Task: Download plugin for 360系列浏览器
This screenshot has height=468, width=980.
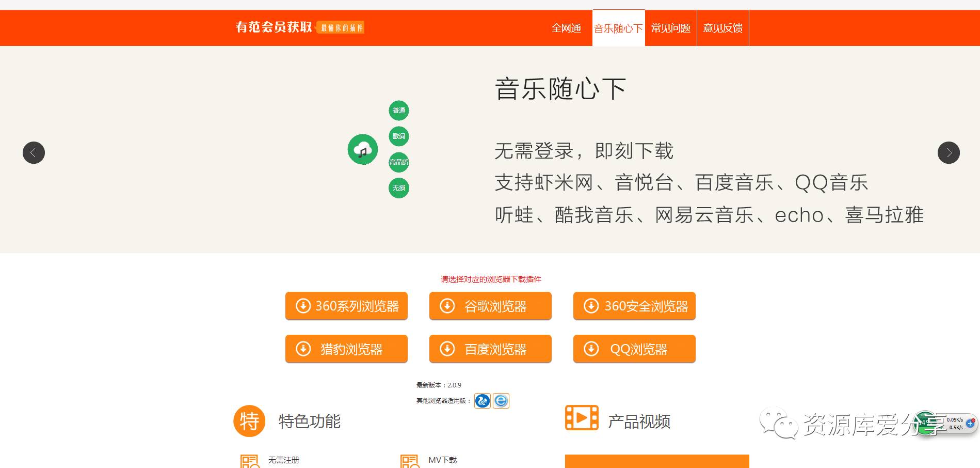Action: [346, 306]
